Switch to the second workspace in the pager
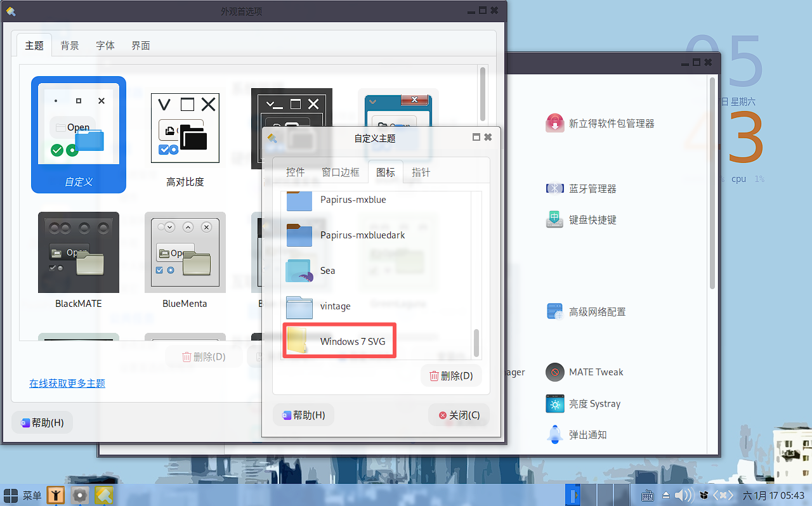This screenshot has width=812, height=506. coord(590,495)
